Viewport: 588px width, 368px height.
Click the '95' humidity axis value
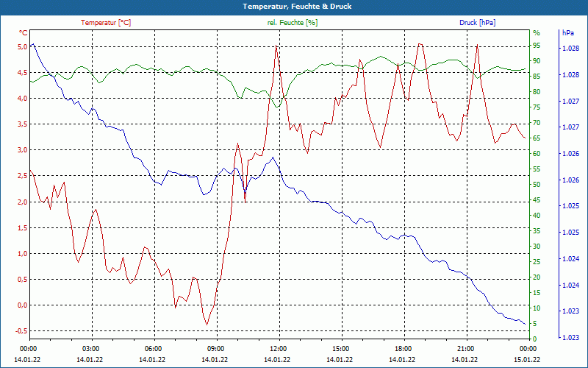click(x=537, y=46)
